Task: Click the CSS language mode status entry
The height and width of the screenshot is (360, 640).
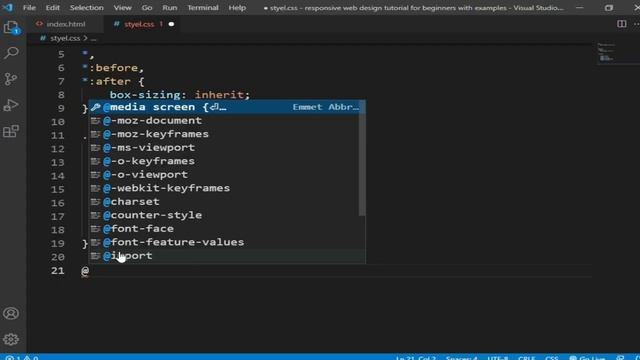Action: point(551,358)
